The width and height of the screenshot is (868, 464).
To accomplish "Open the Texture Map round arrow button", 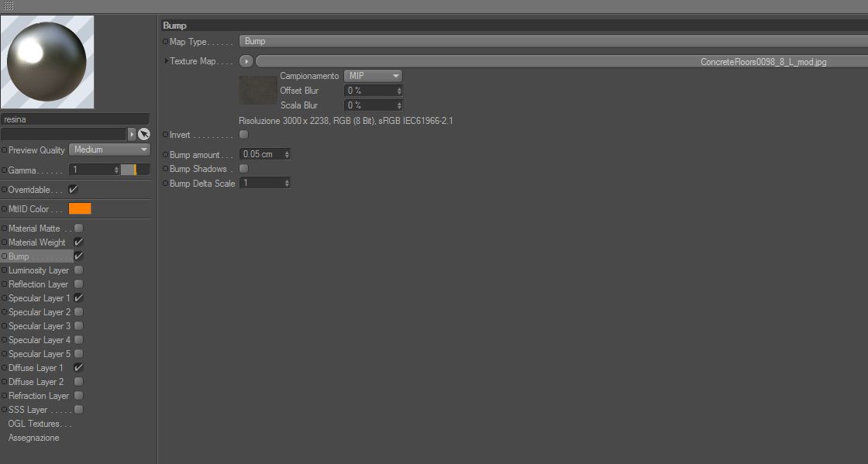I will tap(246, 61).
